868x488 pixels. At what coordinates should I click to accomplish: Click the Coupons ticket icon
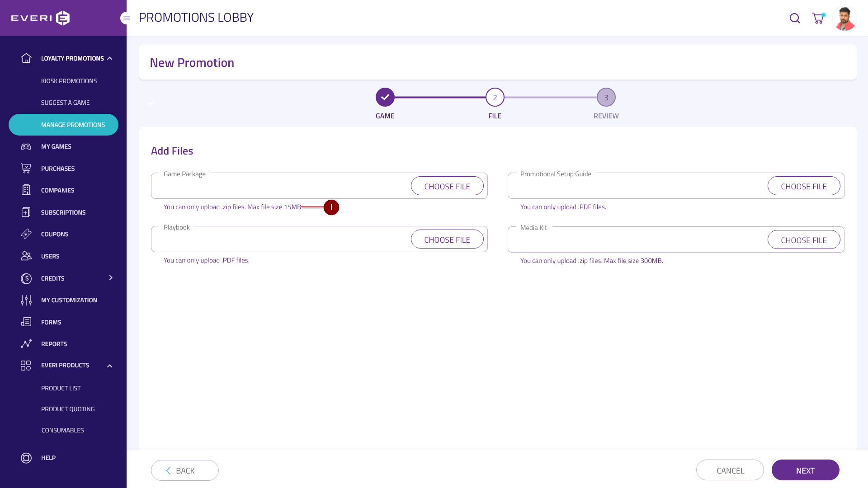click(x=26, y=234)
